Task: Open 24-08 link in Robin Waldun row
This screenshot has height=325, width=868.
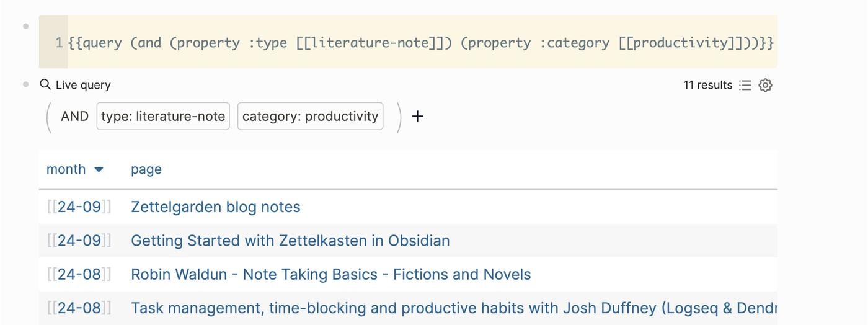Action: tap(79, 274)
